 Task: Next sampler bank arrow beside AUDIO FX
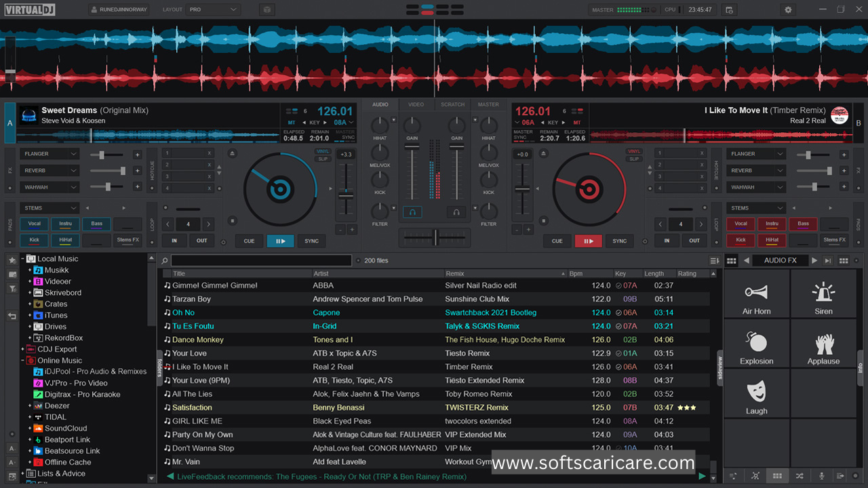pyautogui.click(x=814, y=260)
